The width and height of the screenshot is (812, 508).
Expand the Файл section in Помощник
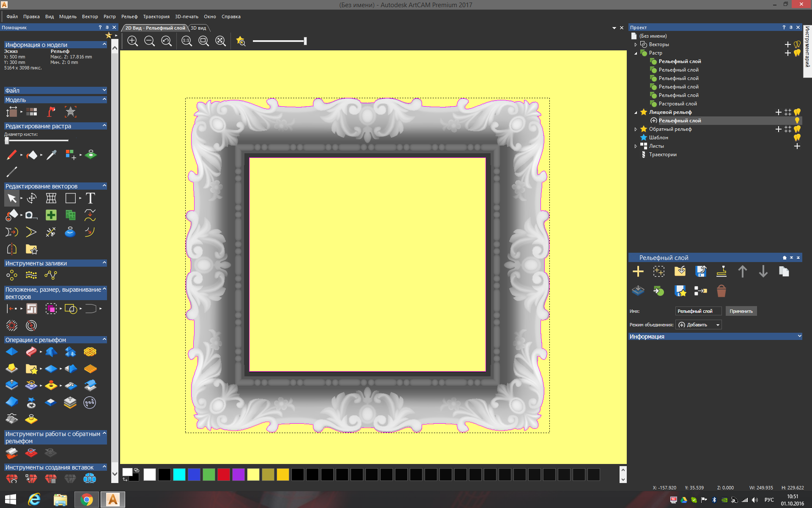(x=104, y=90)
